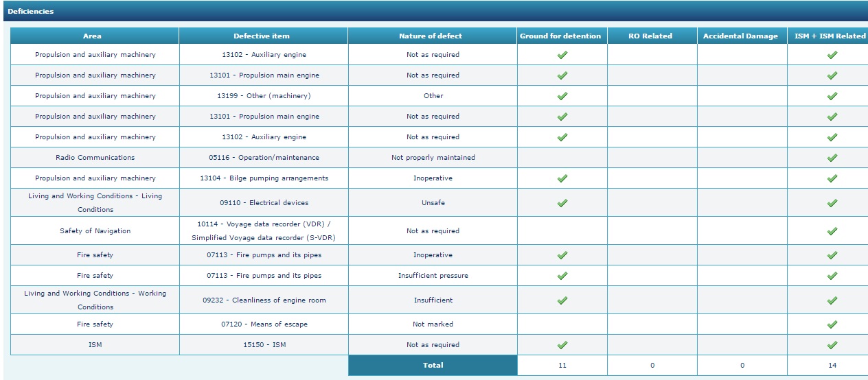
Task: Click the ISM Related checkmark in Fire pumps Inoperative row
Action: 832,255
